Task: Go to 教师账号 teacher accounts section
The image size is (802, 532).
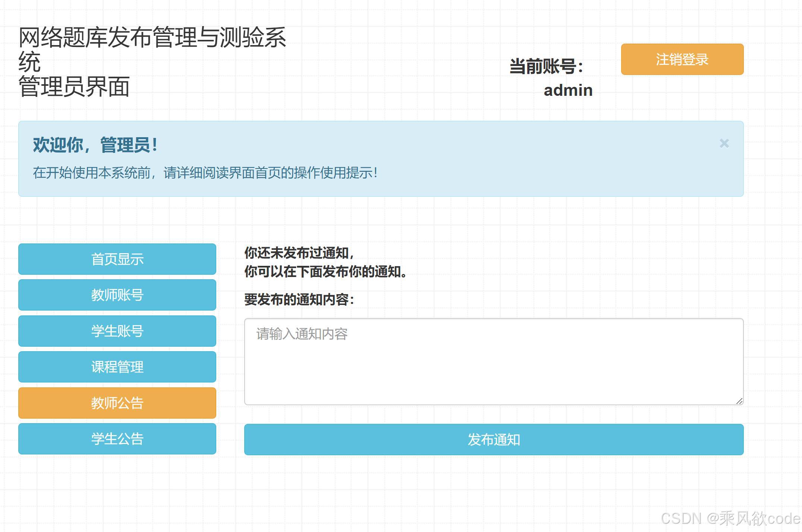Action: [117, 295]
